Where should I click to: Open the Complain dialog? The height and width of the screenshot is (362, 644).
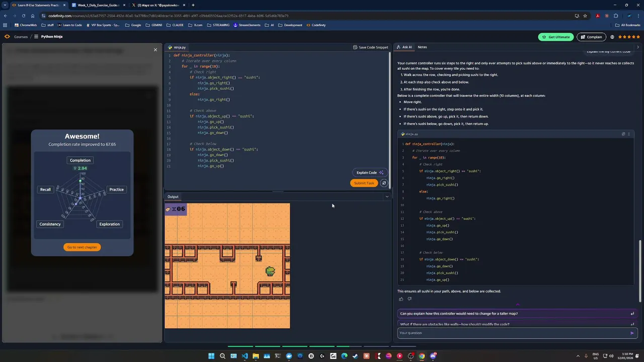tap(591, 37)
